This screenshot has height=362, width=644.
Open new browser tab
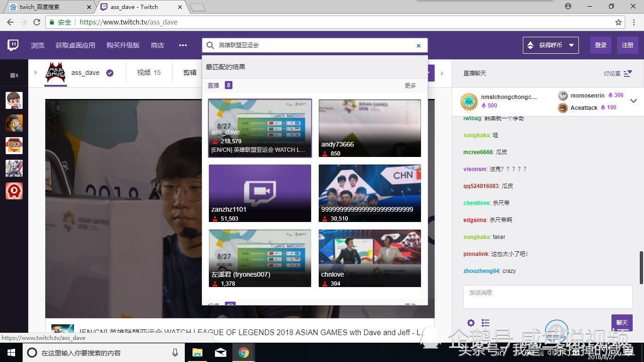(x=198, y=7)
